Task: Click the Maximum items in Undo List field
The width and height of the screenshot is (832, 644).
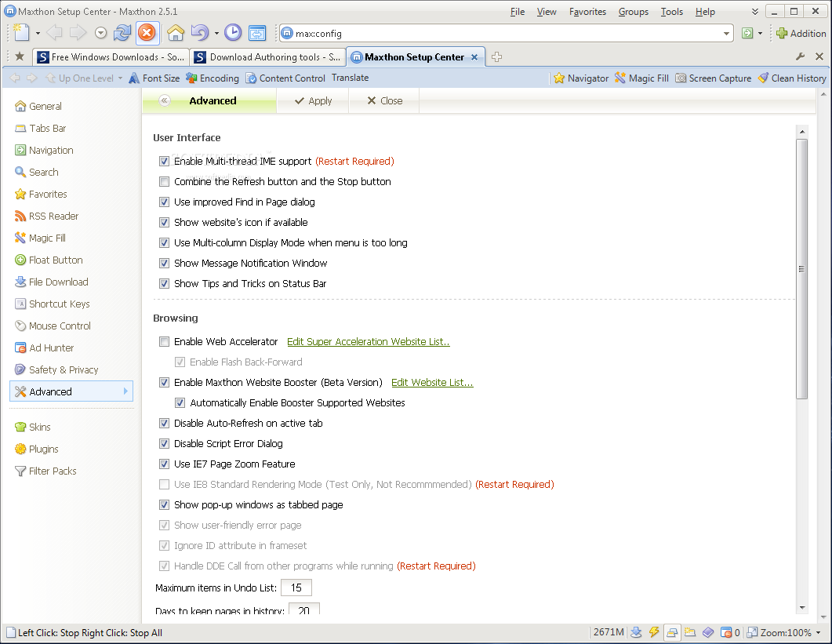Action: 296,588
